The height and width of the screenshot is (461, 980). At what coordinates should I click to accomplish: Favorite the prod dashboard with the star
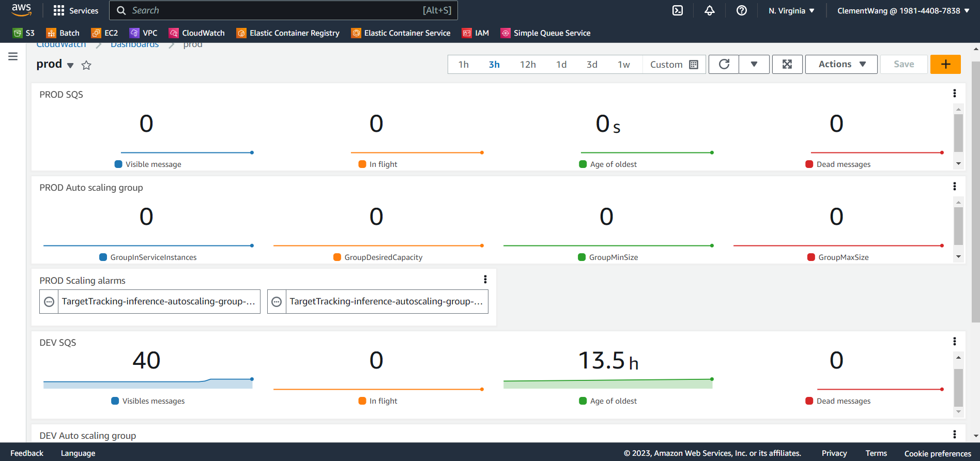pos(86,65)
